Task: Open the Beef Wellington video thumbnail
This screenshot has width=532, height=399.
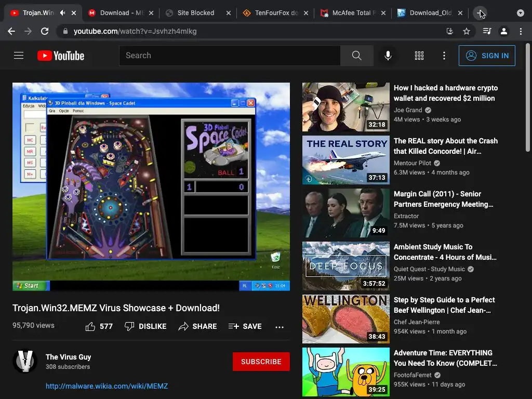Action: tap(345, 318)
